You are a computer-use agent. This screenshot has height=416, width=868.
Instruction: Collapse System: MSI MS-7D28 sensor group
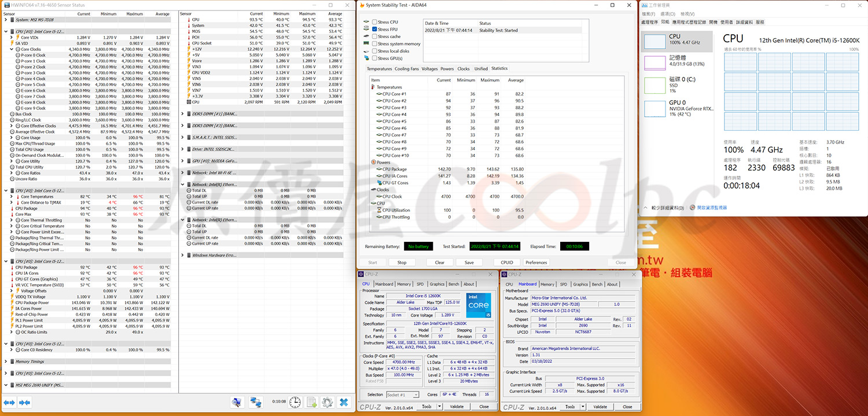point(6,20)
